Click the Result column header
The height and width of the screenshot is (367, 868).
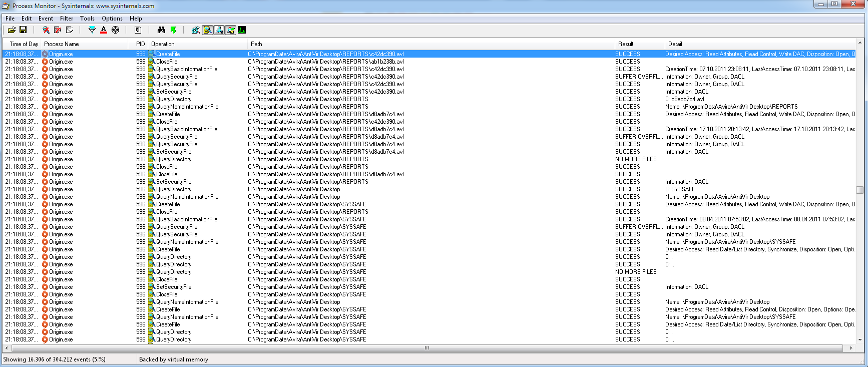pos(639,44)
